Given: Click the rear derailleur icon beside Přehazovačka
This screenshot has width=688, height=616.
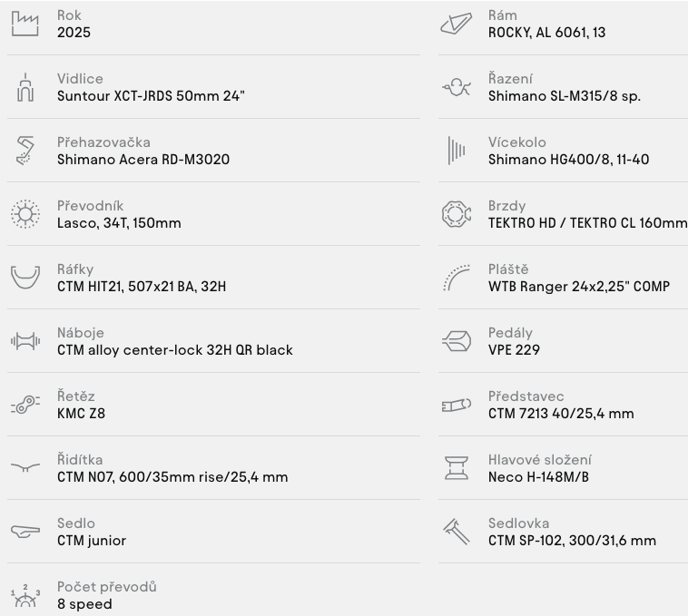Looking at the screenshot, I should (25, 151).
